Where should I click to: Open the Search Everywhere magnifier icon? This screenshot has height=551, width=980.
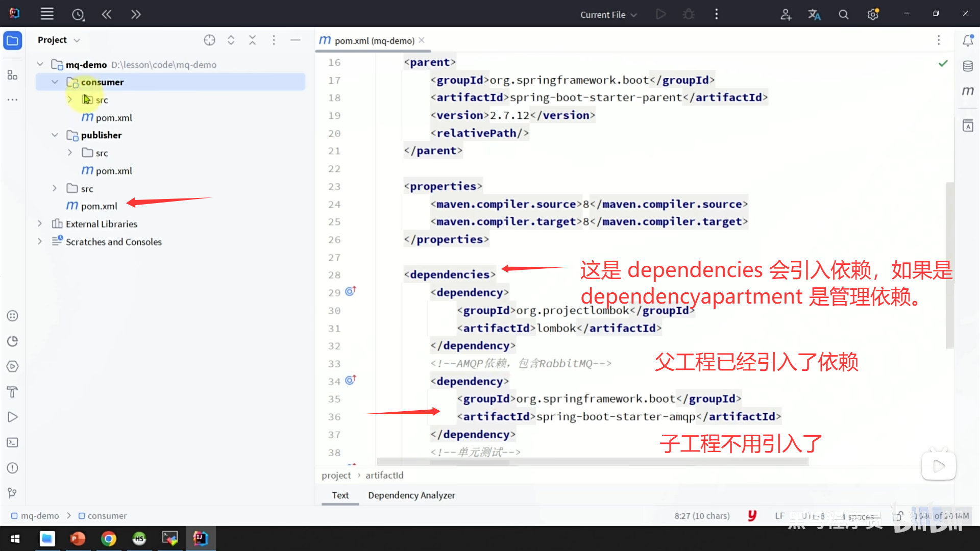point(843,15)
